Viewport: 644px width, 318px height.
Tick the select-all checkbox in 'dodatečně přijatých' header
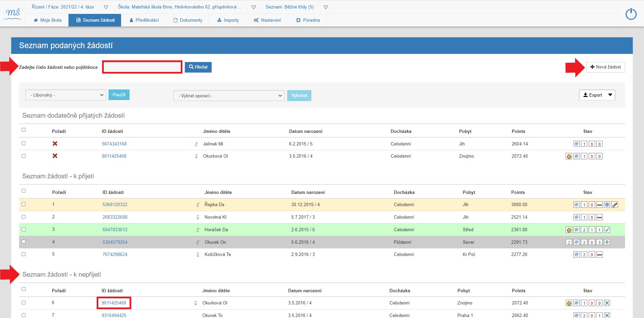point(24,130)
